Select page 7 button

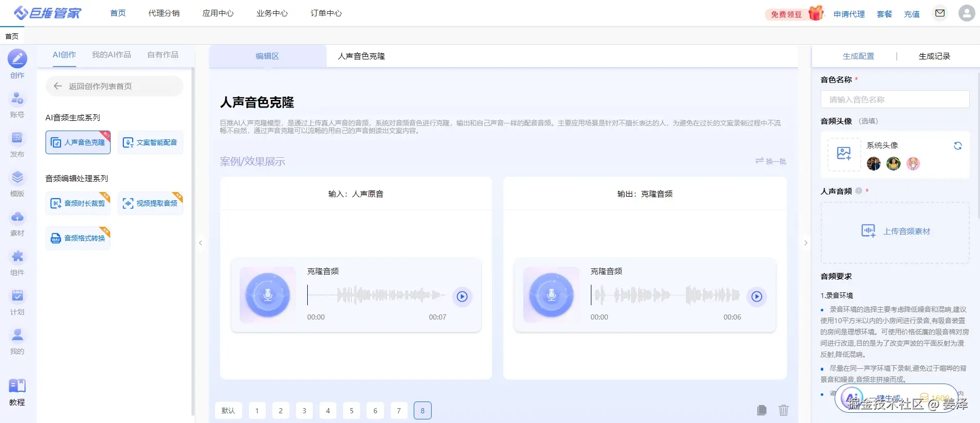point(399,411)
